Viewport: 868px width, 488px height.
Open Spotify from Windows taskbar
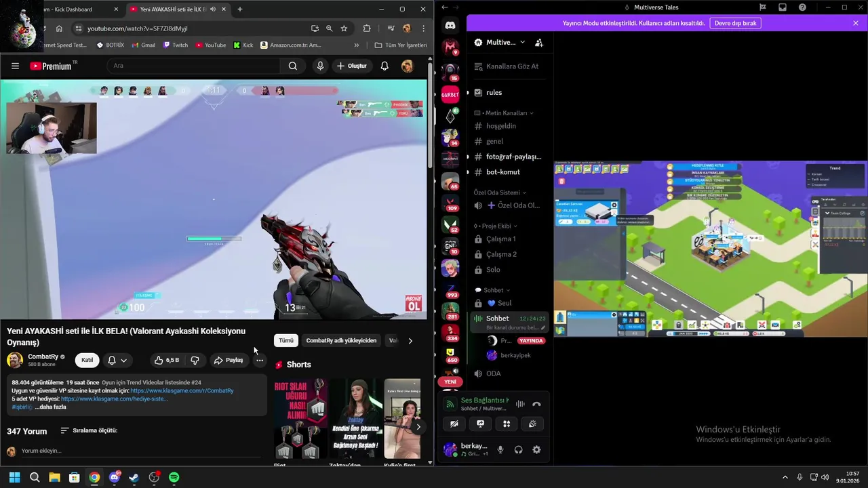(174, 477)
